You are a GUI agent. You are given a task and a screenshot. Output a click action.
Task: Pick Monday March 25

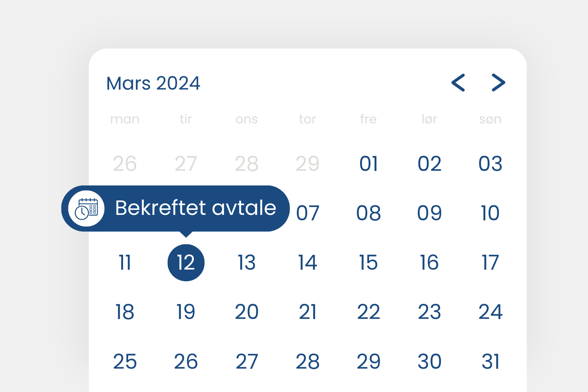pyautogui.click(x=125, y=362)
